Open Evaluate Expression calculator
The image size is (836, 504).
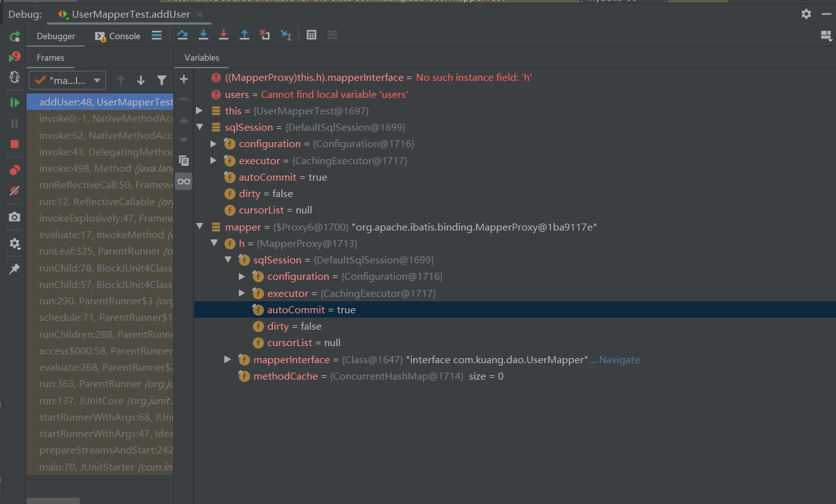312,35
